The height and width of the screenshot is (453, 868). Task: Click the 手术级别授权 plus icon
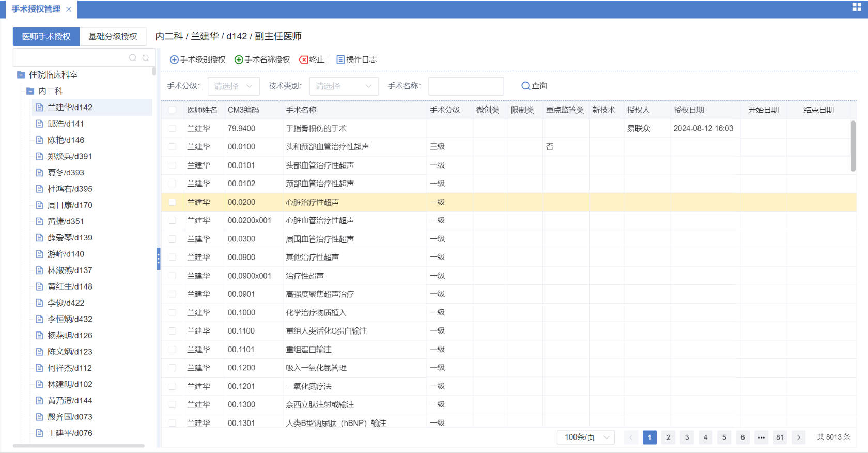coord(174,59)
